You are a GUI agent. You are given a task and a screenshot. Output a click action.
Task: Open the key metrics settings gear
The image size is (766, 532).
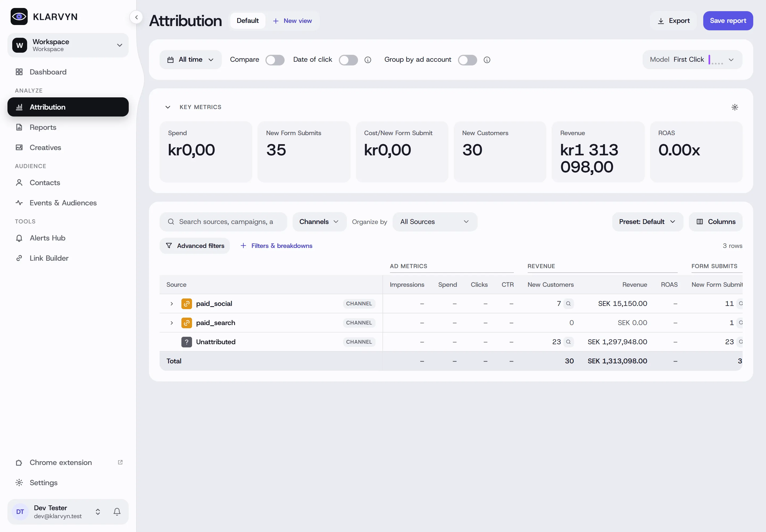coord(735,107)
